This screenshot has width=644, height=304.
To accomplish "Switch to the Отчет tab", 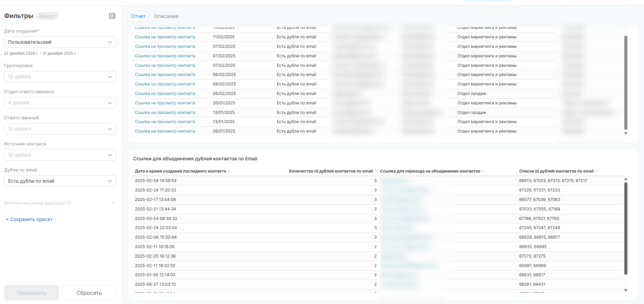I will click(x=138, y=16).
